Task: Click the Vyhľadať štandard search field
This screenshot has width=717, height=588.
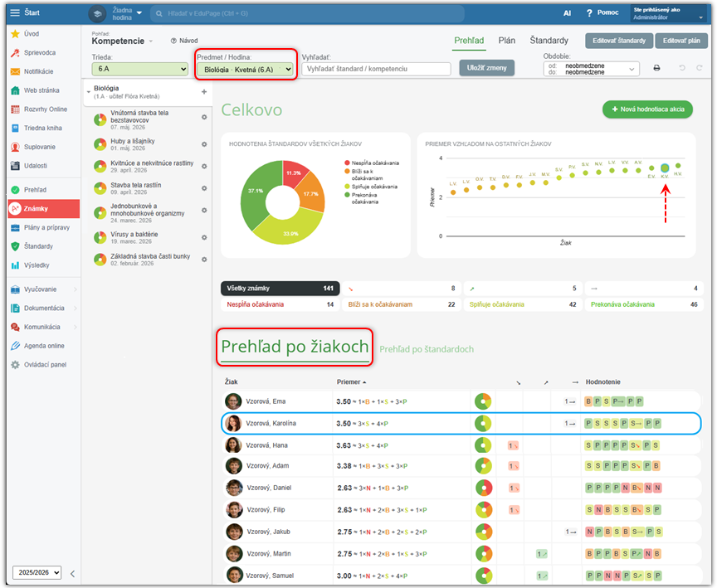Action: (x=376, y=69)
